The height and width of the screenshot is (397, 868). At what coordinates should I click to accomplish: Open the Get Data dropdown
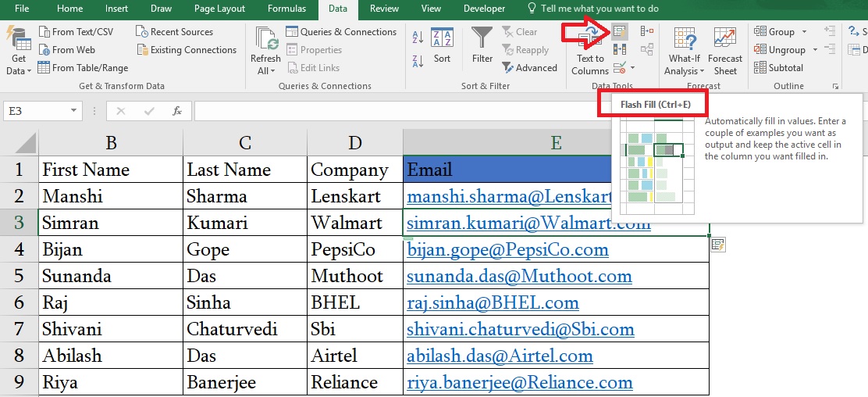18,51
